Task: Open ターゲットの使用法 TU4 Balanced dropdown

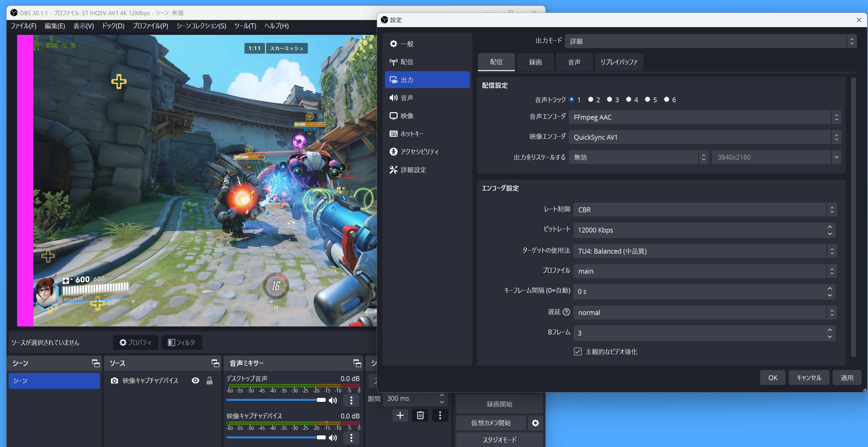Action: coord(705,251)
